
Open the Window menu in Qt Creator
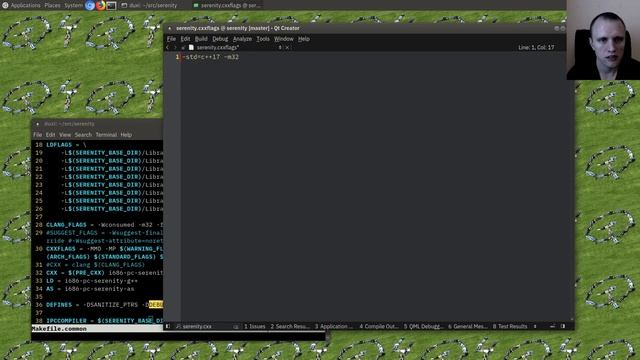tap(284, 39)
